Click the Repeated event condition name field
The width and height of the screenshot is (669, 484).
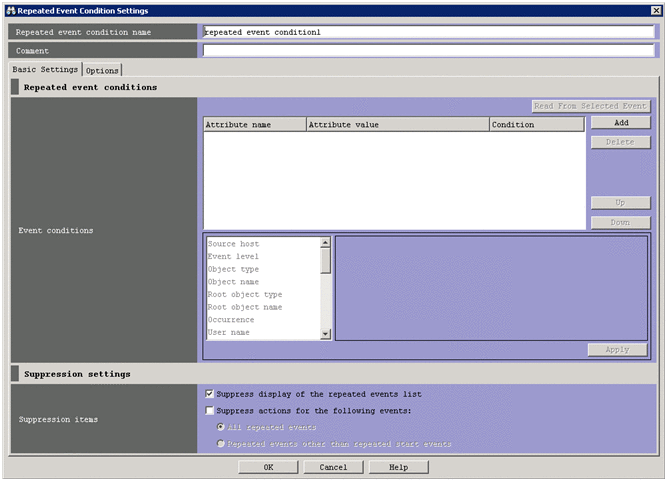[428, 31]
